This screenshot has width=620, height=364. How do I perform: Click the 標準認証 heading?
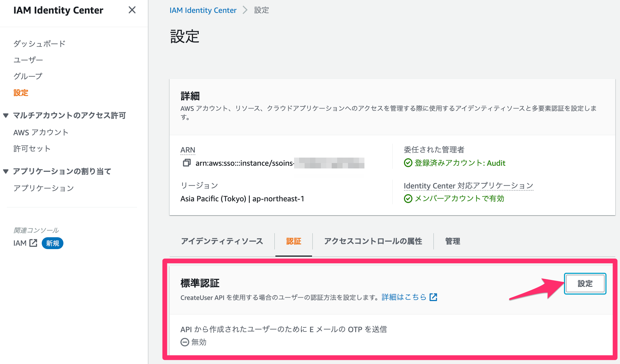point(200,283)
